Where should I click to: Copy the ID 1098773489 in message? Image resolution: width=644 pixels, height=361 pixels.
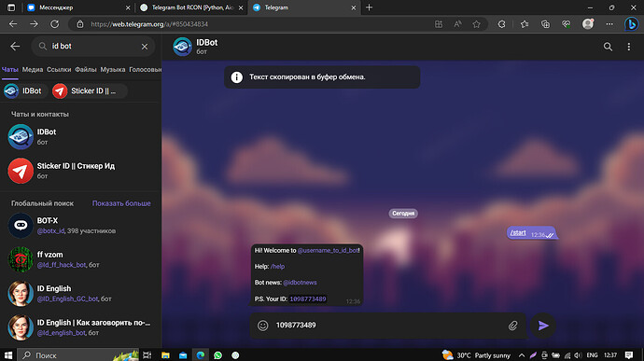click(308, 299)
